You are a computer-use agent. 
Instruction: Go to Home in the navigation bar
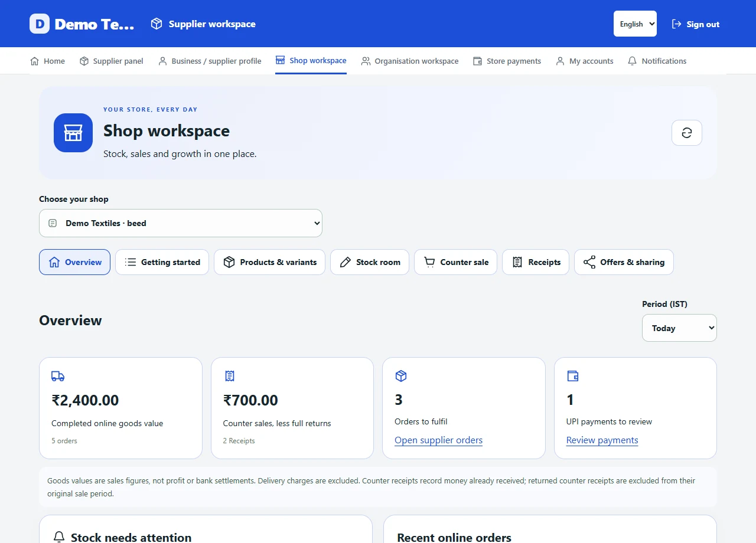(47, 61)
